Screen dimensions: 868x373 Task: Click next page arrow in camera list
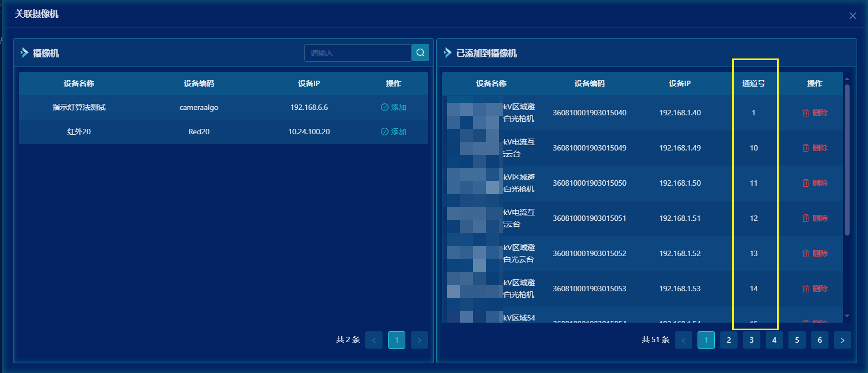tap(419, 340)
